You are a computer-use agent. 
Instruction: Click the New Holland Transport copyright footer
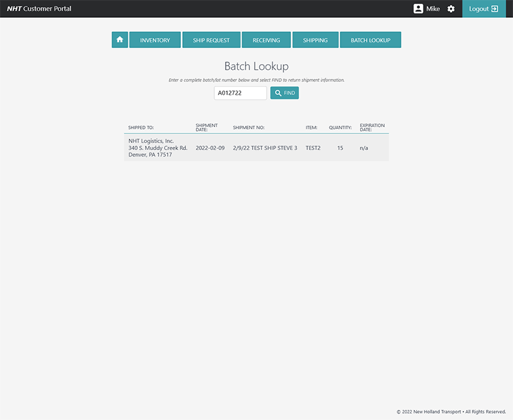(x=451, y=412)
